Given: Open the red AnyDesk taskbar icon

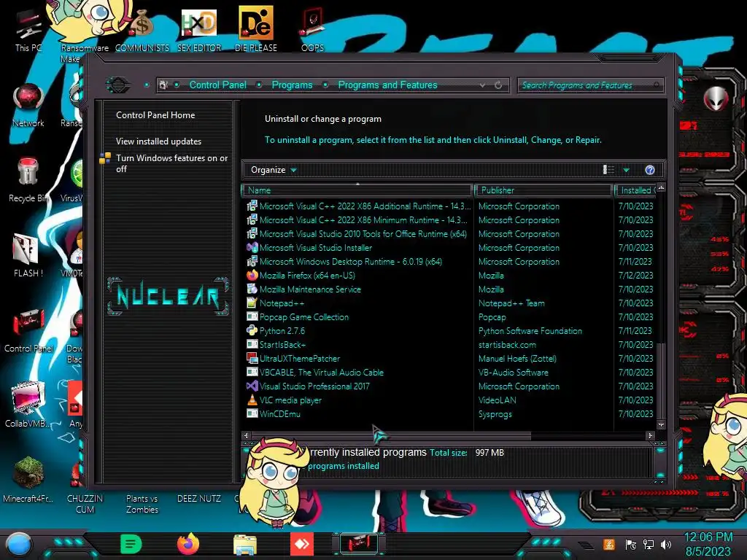Looking at the screenshot, I should tap(301, 544).
